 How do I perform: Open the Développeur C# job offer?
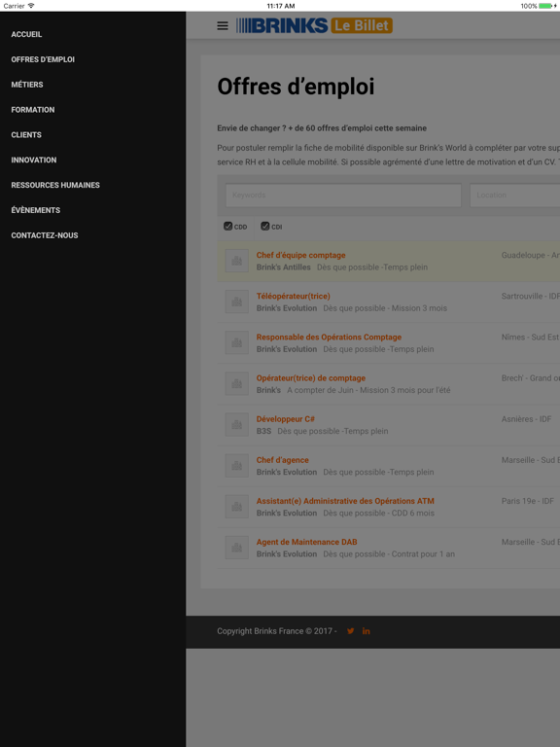coord(286,419)
